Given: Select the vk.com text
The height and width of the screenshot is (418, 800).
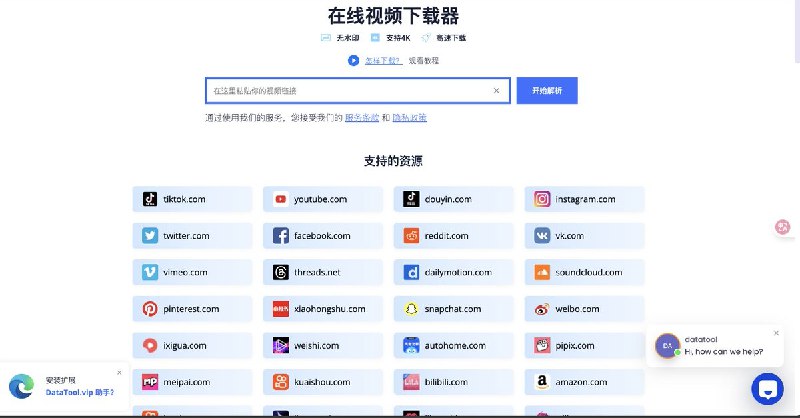Looking at the screenshot, I should pyautogui.click(x=569, y=236).
